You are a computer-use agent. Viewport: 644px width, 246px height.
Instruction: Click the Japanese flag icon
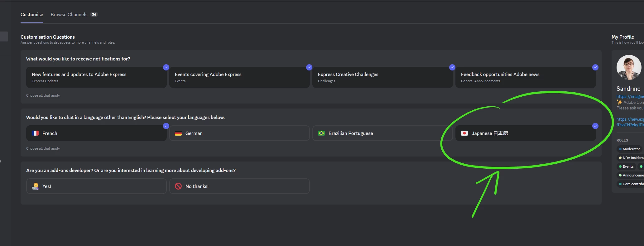point(464,133)
